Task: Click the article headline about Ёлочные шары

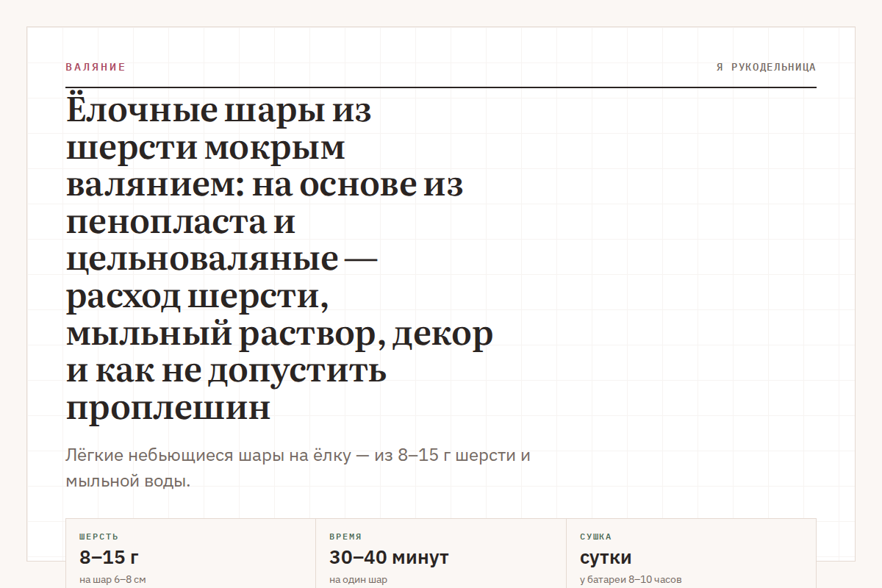Action: (x=279, y=259)
